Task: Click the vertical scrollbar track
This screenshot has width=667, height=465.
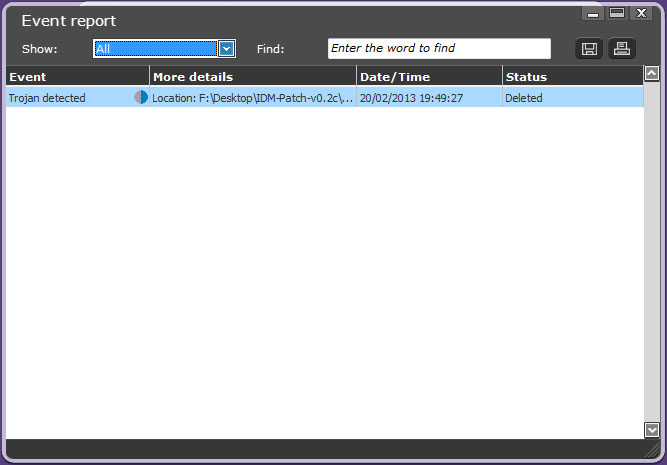Action: (652, 251)
